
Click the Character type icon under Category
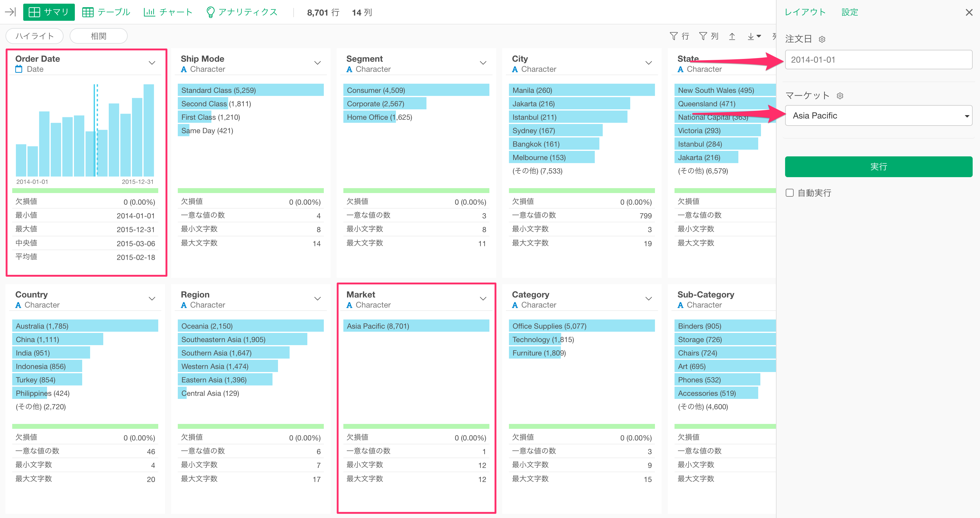(x=515, y=305)
